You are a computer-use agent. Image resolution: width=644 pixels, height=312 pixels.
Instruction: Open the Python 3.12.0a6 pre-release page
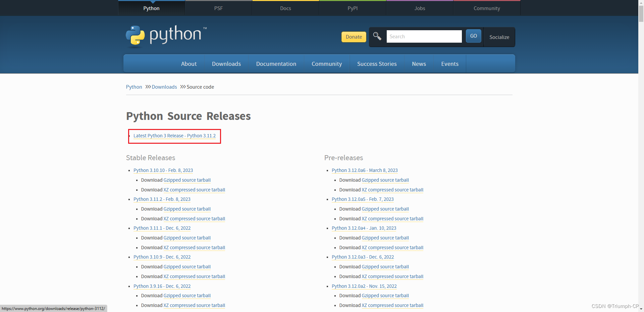coord(365,170)
